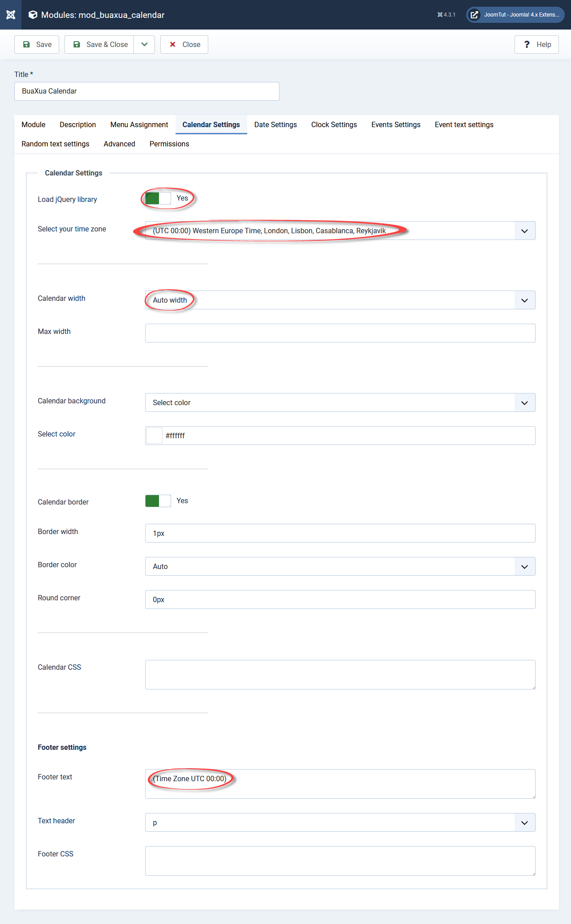Open the Text header dropdown showing p
Screen dimensions: 571x924
[340, 822]
